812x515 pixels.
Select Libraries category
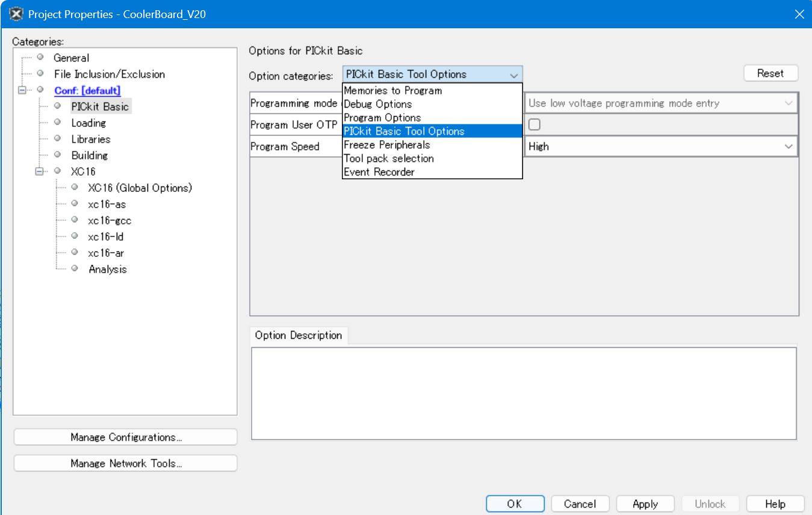click(91, 139)
